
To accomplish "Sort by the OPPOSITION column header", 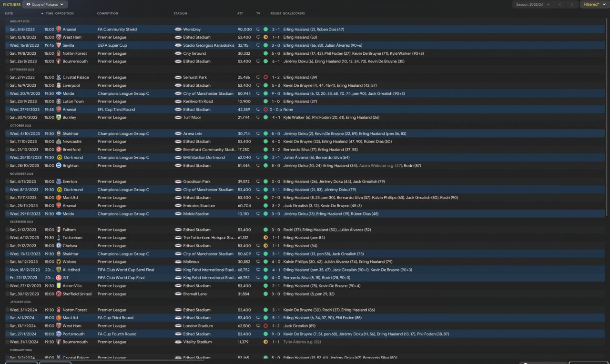I will point(64,13).
